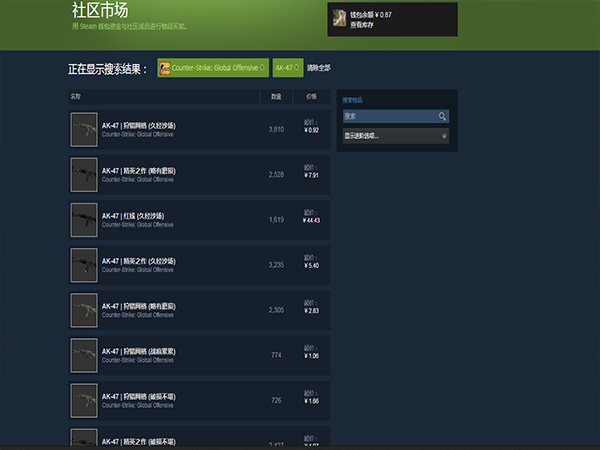
Task: Click the double-chevron arrow on advanced options
Action: coord(444,136)
